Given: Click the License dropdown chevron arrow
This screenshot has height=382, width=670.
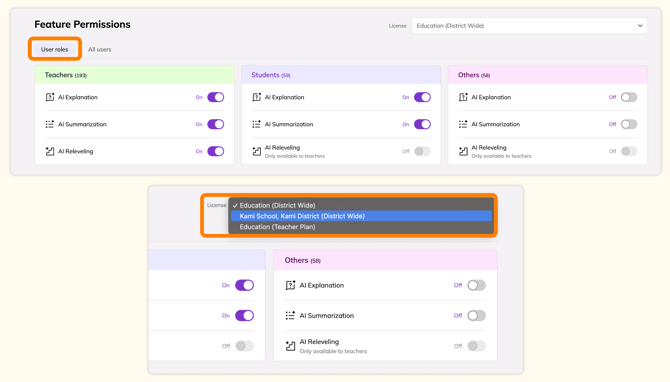Looking at the screenshot, I should click(x=640, y=26).
